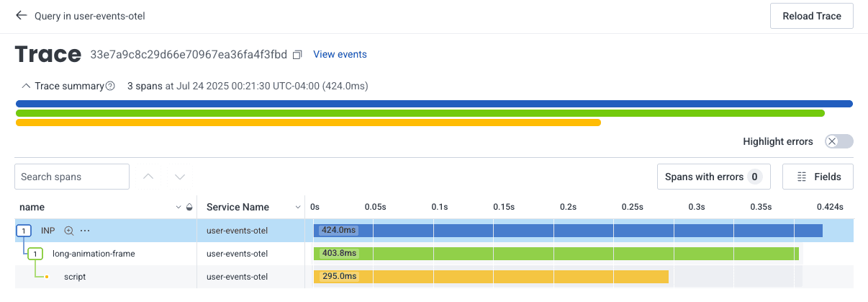Open the name column dropdown
868x302 pixels.
tap(178, 208)
